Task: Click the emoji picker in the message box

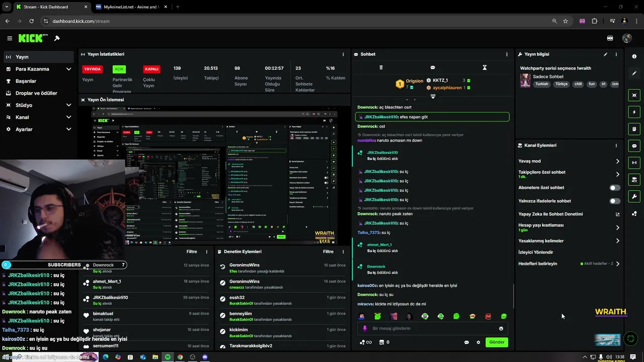Action: click(501, 328)
